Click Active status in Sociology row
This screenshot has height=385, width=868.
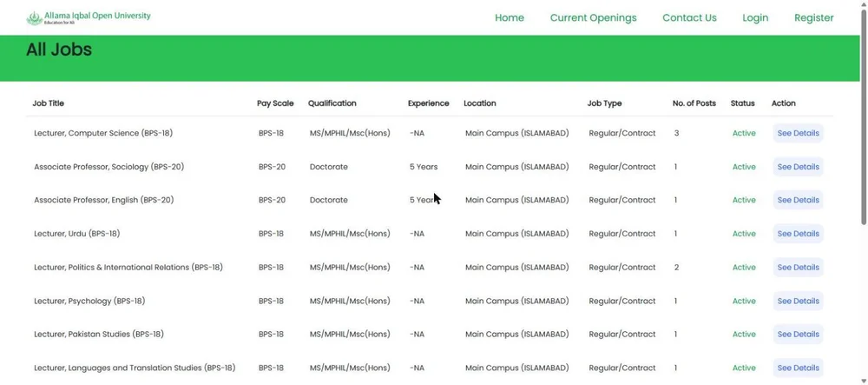point(744,167)
